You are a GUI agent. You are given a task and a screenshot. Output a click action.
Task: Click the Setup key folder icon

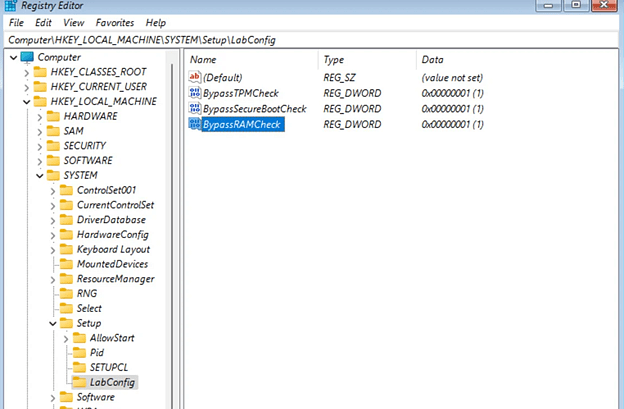click(x=66, y=323)
